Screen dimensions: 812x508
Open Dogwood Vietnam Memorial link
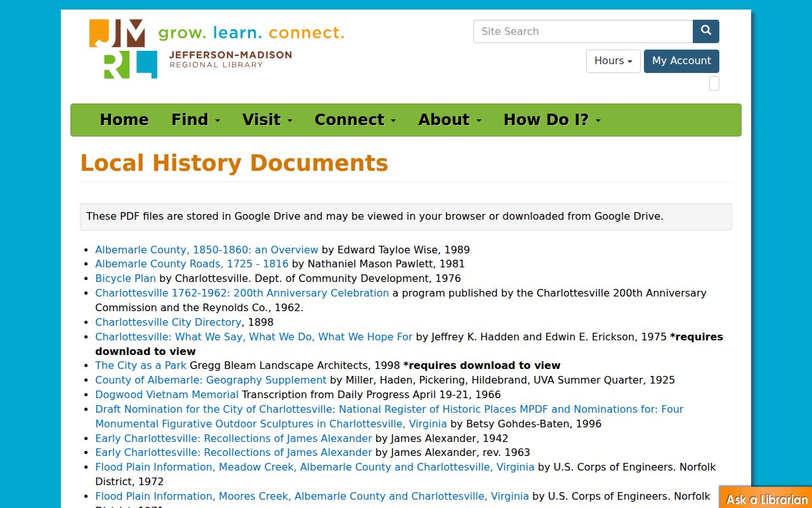coord(167,394)
